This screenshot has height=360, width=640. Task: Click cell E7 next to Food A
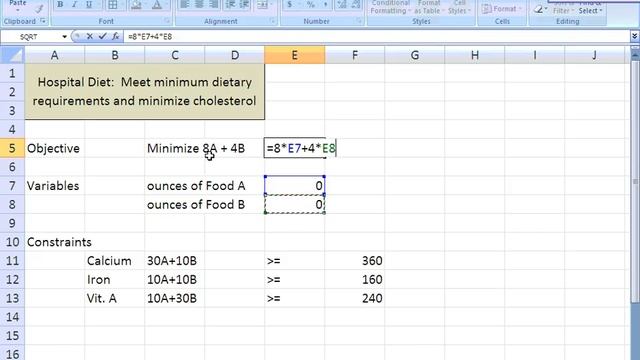click(x=295, y=186)
